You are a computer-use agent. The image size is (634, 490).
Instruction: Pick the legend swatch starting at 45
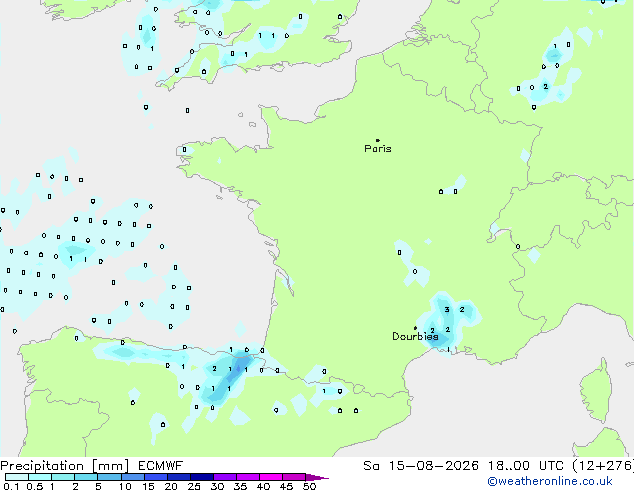tap(294, 477)
